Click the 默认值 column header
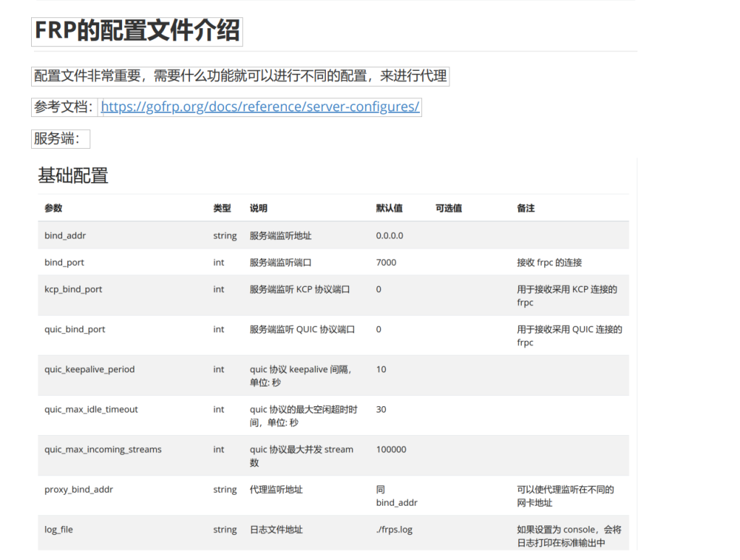The image size is (740, 560). point(389,208)
